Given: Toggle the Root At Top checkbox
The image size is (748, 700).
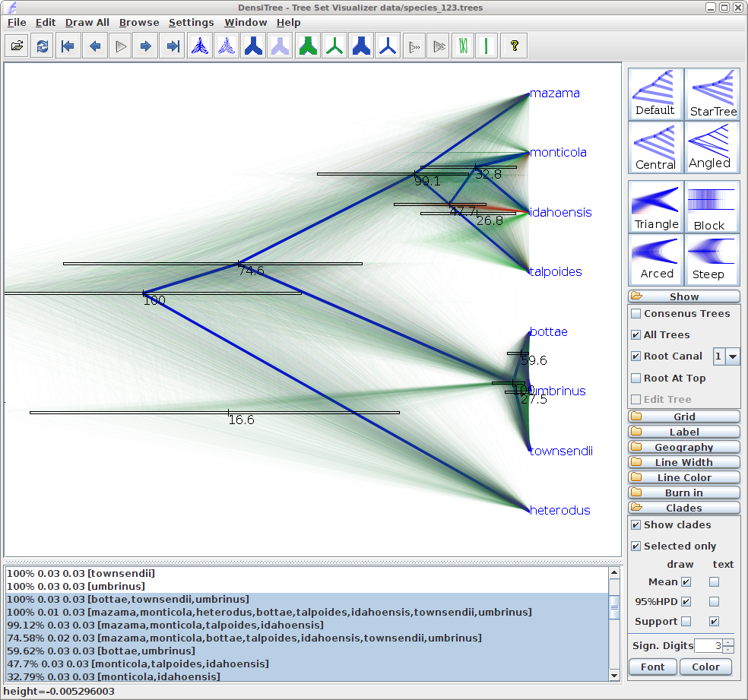Looking at the screenshot, I should 636,379.
